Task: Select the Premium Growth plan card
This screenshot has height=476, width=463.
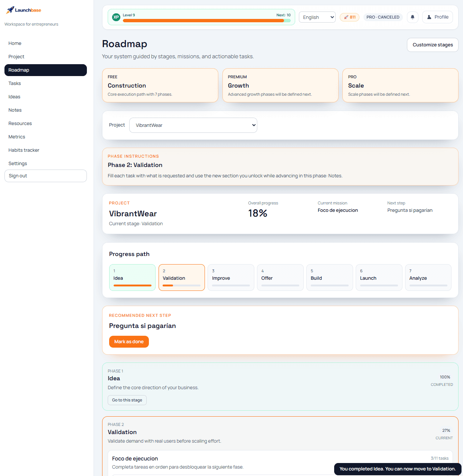Action: [280, 85]
